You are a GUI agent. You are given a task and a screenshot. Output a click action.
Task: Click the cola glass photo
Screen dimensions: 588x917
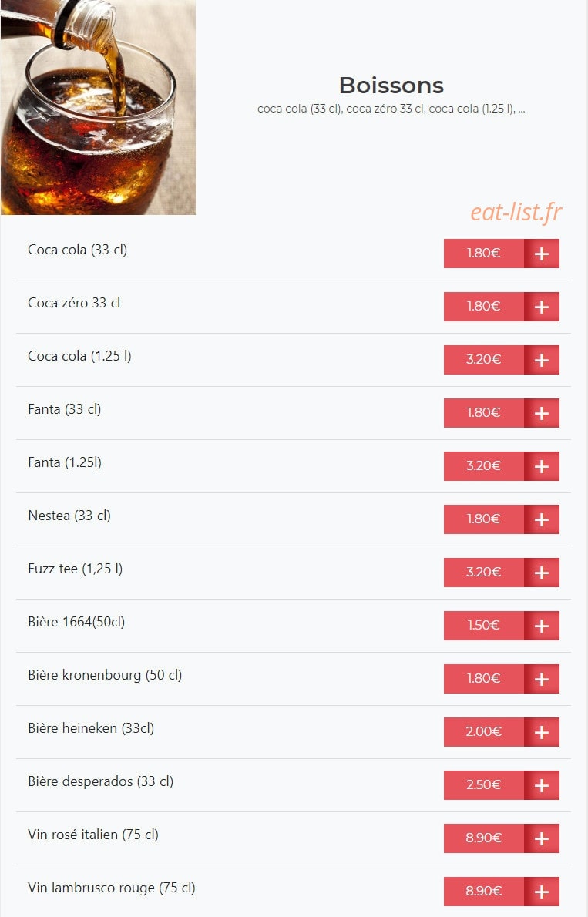pos(99,107)
